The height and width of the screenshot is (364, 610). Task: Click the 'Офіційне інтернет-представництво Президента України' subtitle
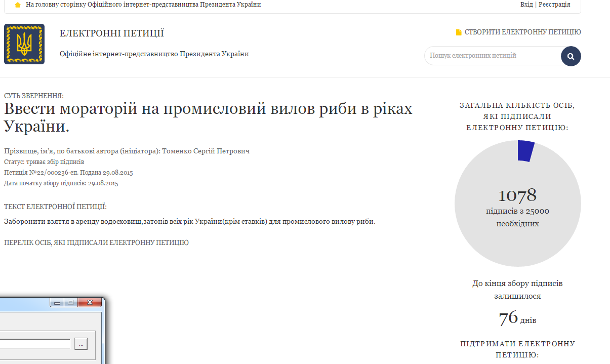point(154,54)
